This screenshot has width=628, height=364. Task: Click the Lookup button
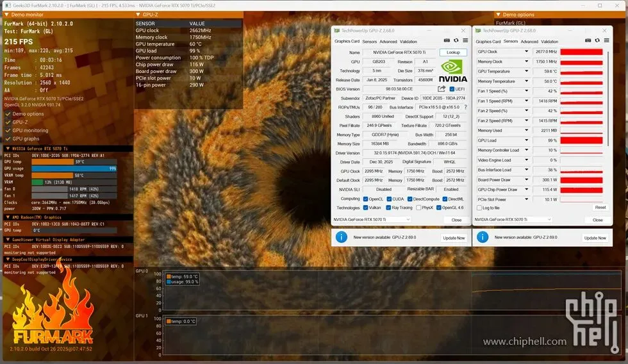tap(453, 53)
